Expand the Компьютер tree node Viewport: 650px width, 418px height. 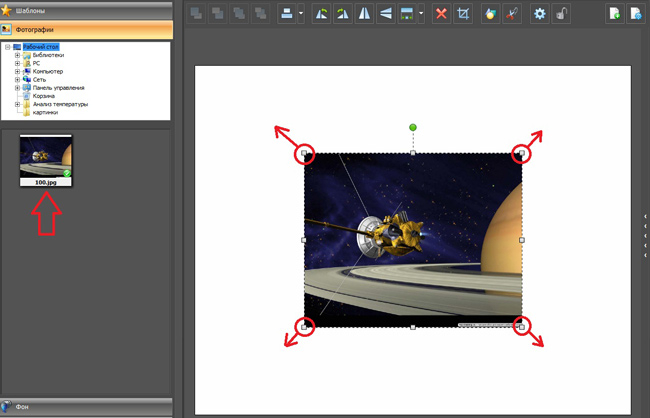17,71
